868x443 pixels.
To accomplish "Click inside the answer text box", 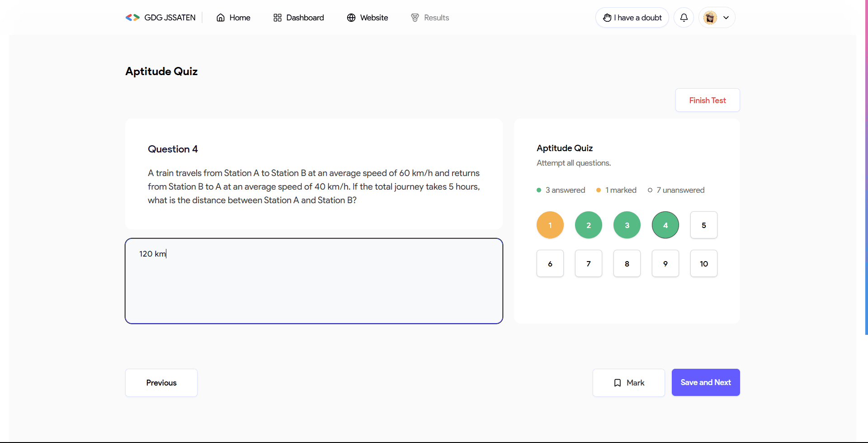I will tap(314, 281).
